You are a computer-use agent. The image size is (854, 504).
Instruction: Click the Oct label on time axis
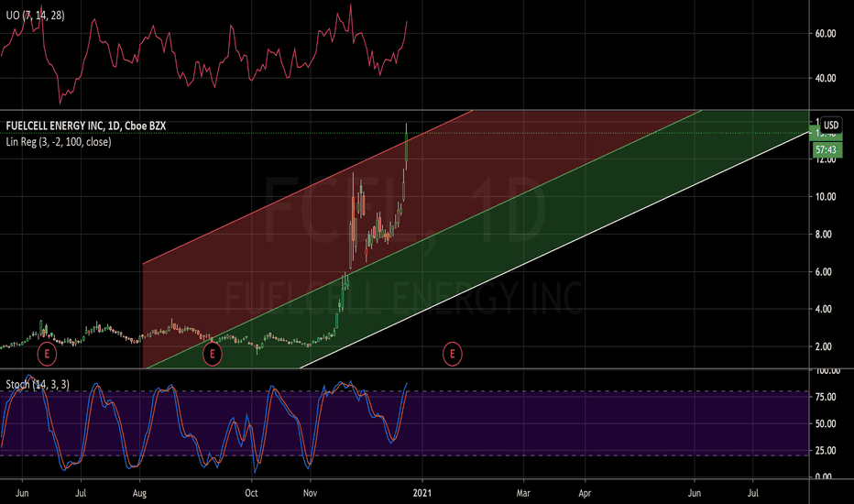tap(251, 494)
